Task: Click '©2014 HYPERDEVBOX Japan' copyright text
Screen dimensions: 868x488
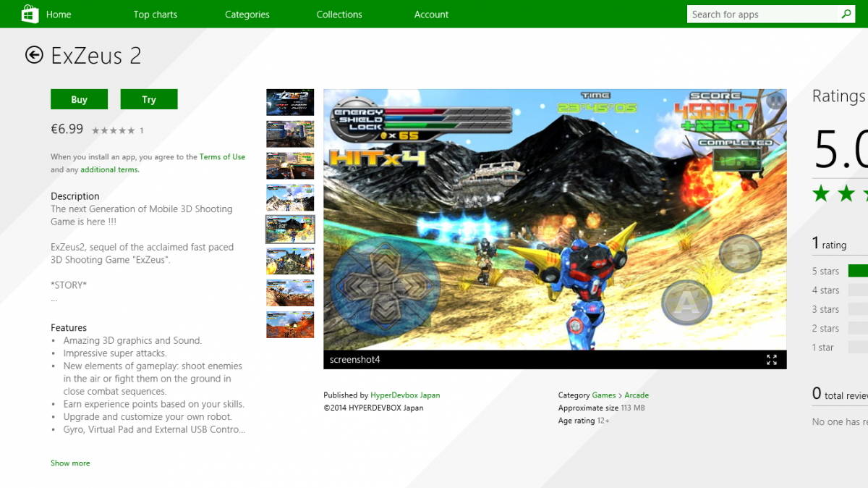Action: (x=373, y=408)
